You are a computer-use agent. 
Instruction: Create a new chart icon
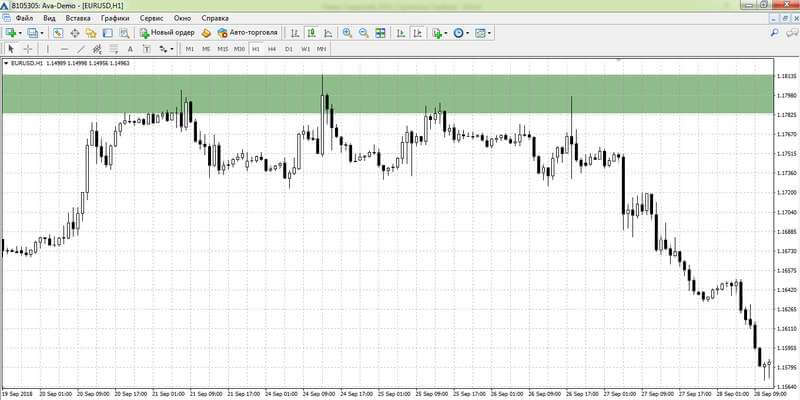pyautogui.click(x=10, y=33)
